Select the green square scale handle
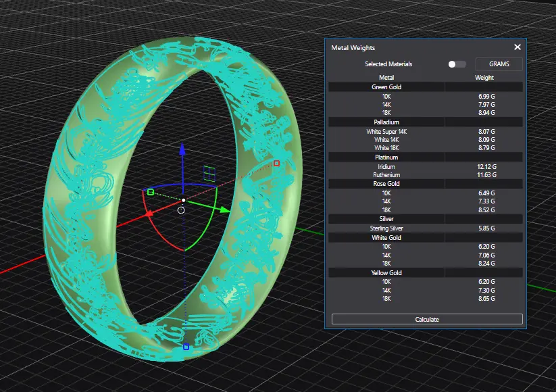Screen dimensions: 556x392 pyautogui.click(x=151, y=193)
